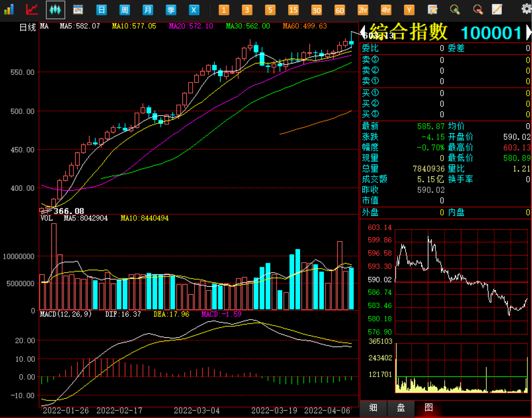Click the DIF:16.37 value
532x418 pixels.
click(123, 314)
